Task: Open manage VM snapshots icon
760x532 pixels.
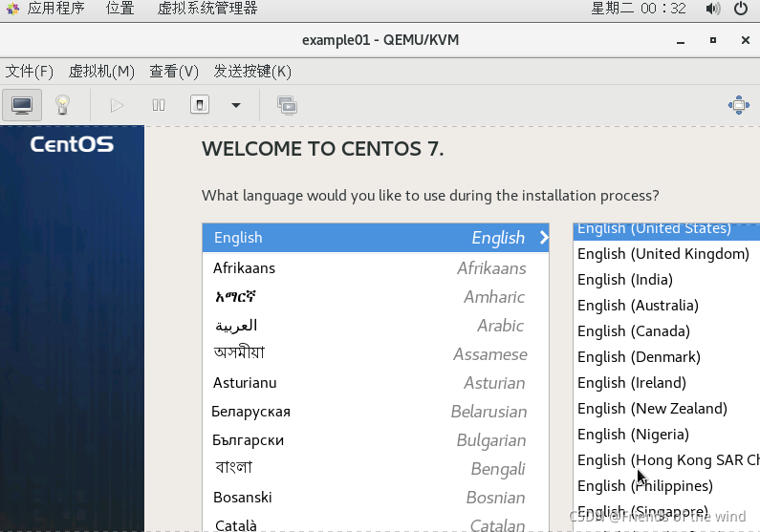Action: (x=288, y=105)
